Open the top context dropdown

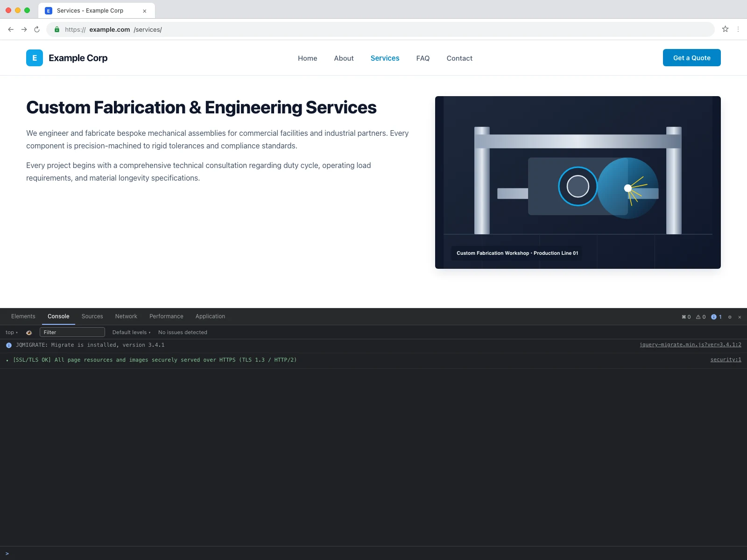click(12, 332)
